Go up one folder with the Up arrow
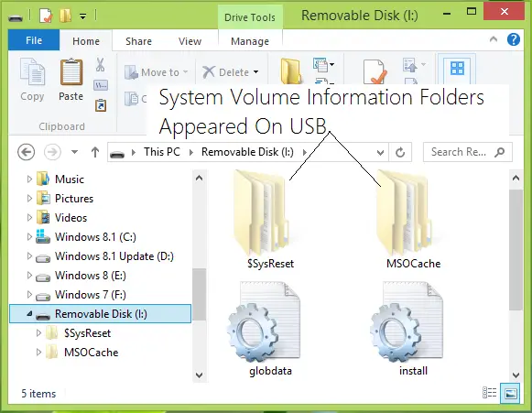 coord(95,152)
